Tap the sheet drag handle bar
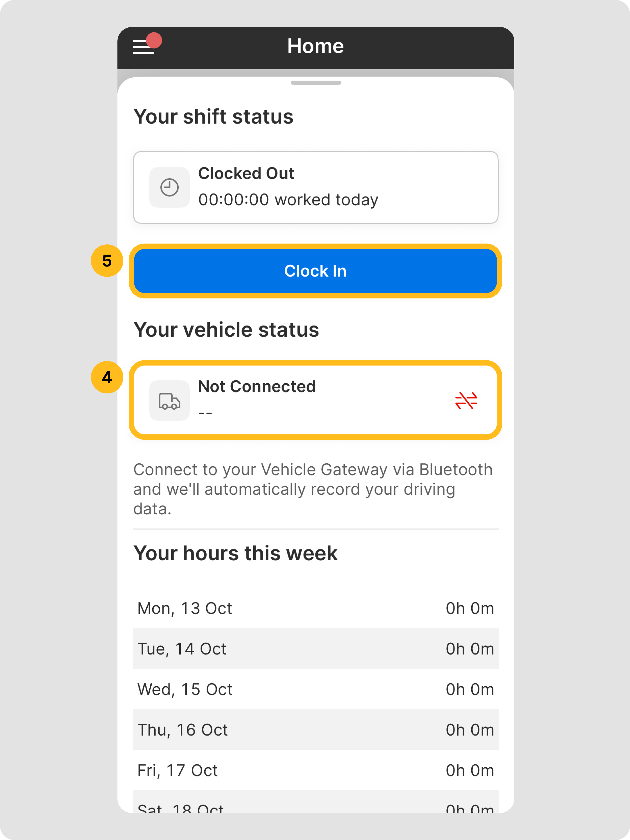The image size is (630, 840). point(316,83)
